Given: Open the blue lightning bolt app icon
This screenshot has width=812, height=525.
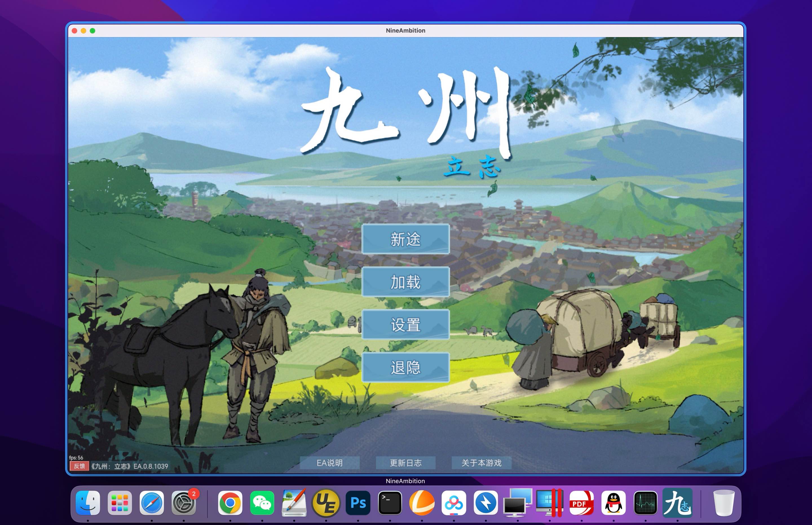Looking at the screenshot, I should (x=486, y=503).
